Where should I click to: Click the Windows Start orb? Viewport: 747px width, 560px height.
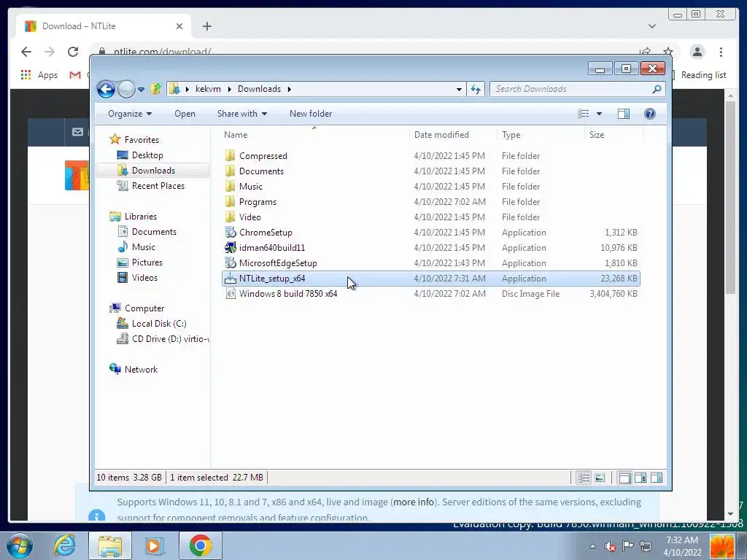20,545
